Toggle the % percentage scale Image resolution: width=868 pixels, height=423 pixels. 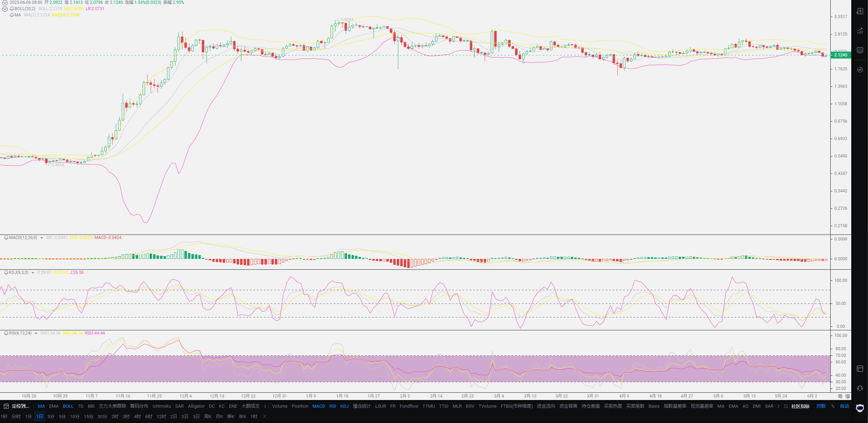tap(833, 406)
